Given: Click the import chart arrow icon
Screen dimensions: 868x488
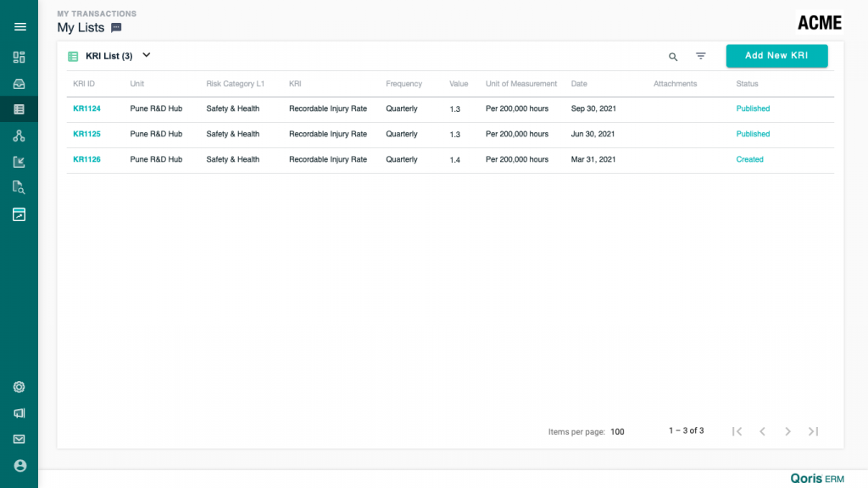Looking at the screenshot, I should [x=19, y=162].
